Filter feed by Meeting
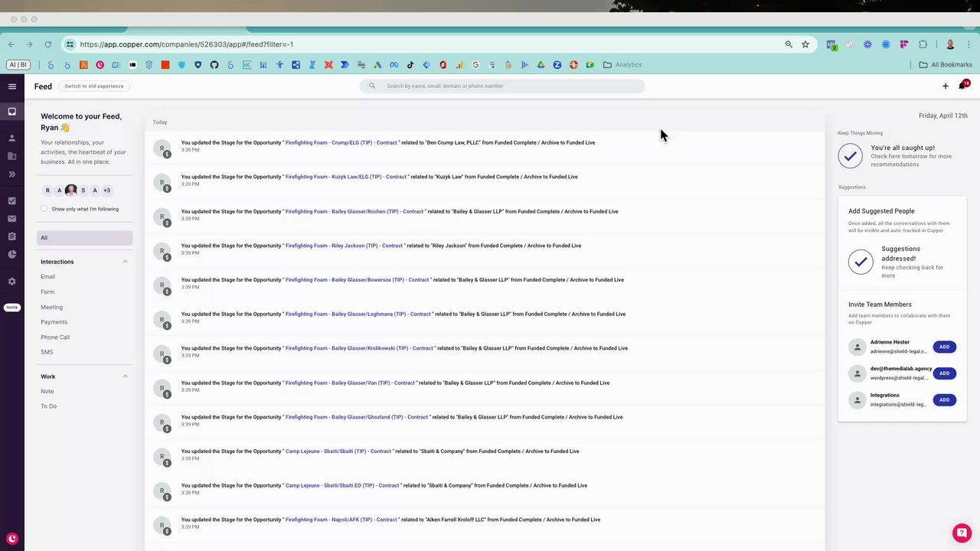 [51, 308]
